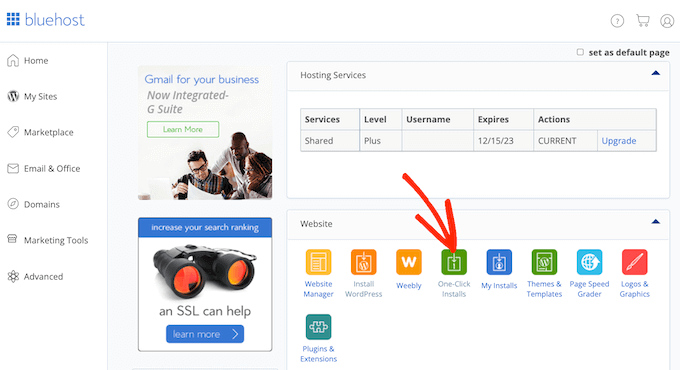The width and height of the screenshot is (680, 370).
Task: Click the Username column header
Action: point(438,119)
